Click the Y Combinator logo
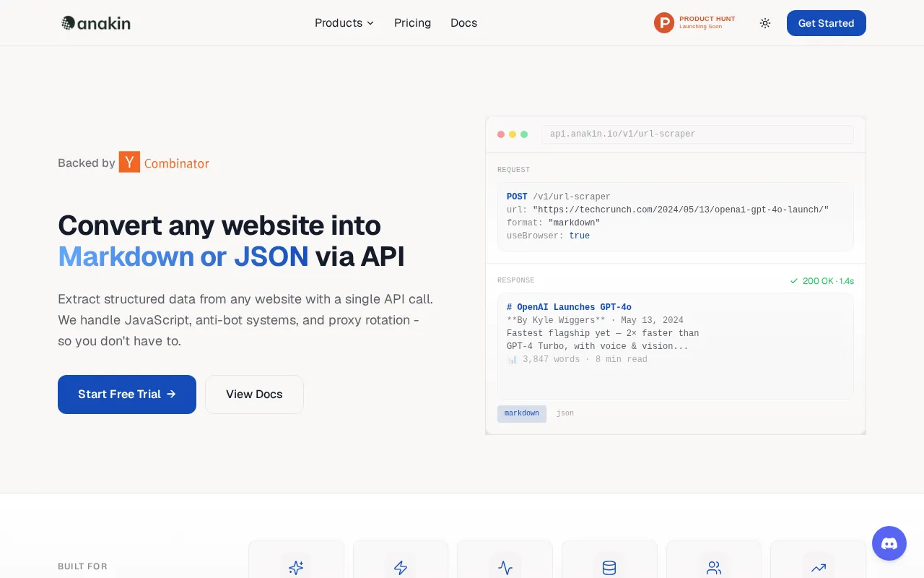Screen dimensions: 924x578 (x=164, y=163)
